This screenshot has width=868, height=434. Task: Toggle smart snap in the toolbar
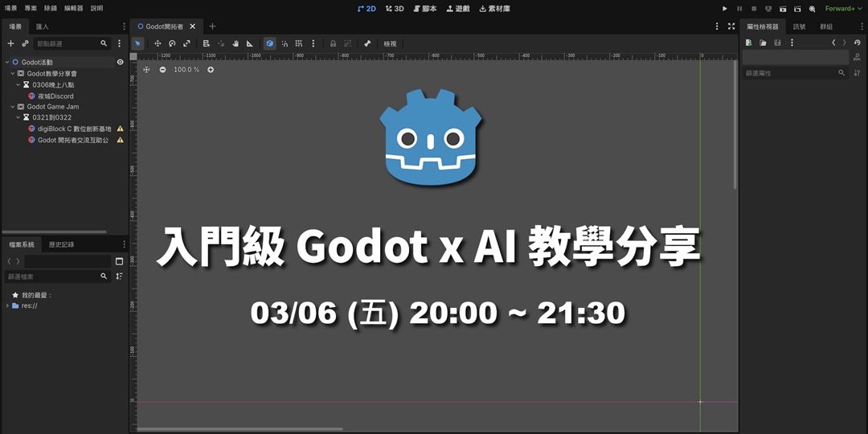tap(285, 43)
